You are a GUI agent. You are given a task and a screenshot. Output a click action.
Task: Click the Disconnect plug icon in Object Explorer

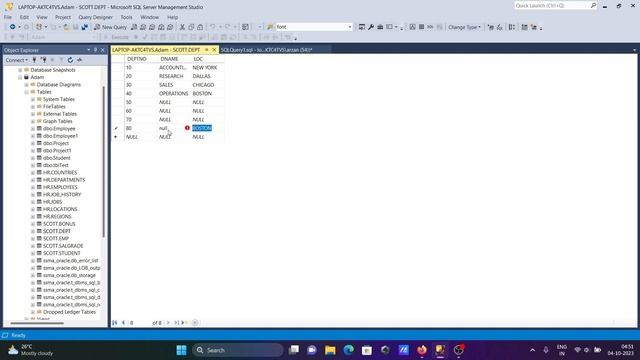pos(43,60)
